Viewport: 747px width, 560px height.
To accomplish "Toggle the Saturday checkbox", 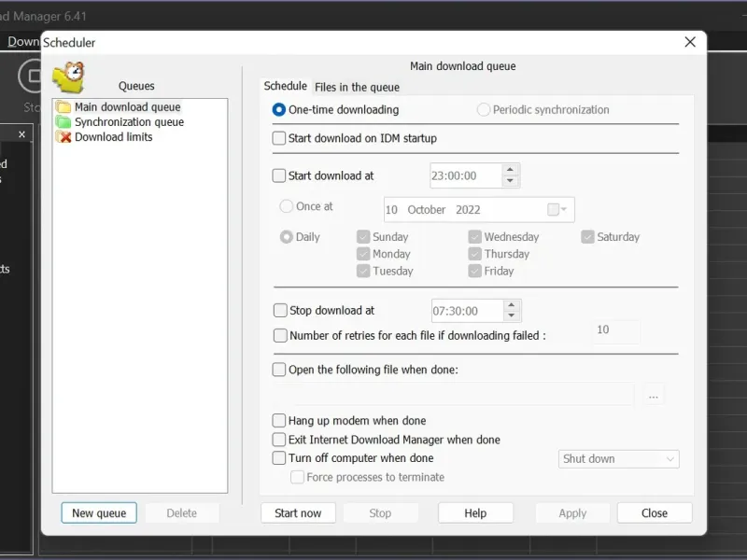I will coord(587,237).
